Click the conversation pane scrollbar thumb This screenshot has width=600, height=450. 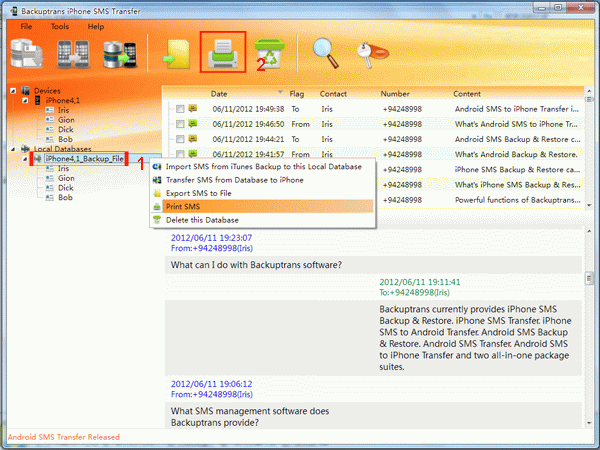pos(589,278)
